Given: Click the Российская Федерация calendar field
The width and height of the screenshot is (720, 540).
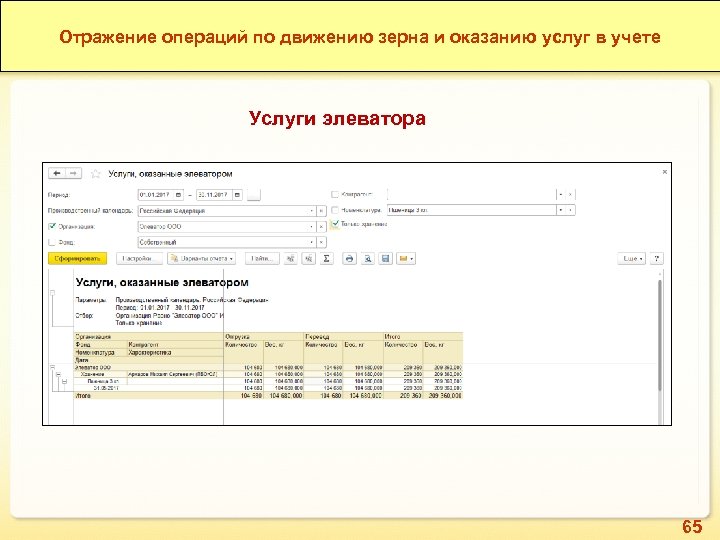Looking at the screenshot, I should (223, 211).
